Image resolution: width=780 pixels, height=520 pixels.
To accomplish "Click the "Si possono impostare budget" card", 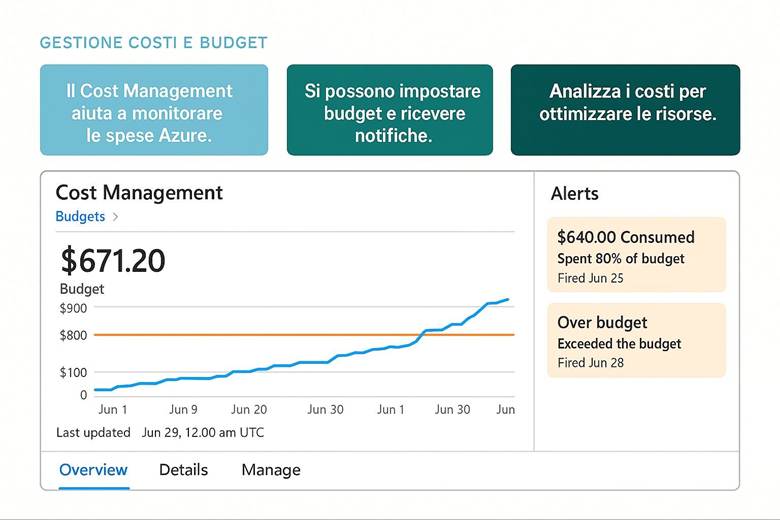I will tap(390, 110).
